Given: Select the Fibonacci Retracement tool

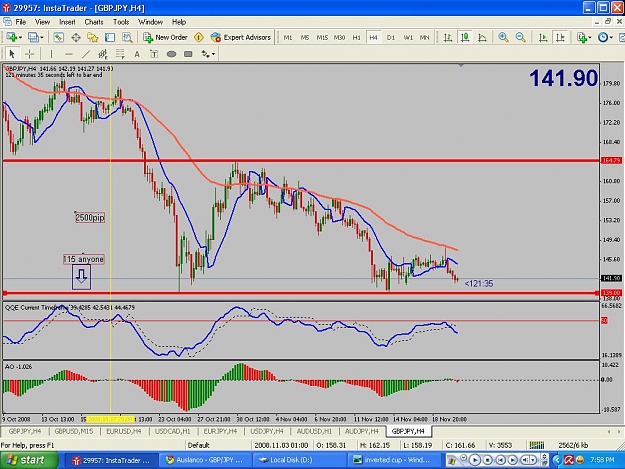Looking at the screenshot, I should [120, 54].
